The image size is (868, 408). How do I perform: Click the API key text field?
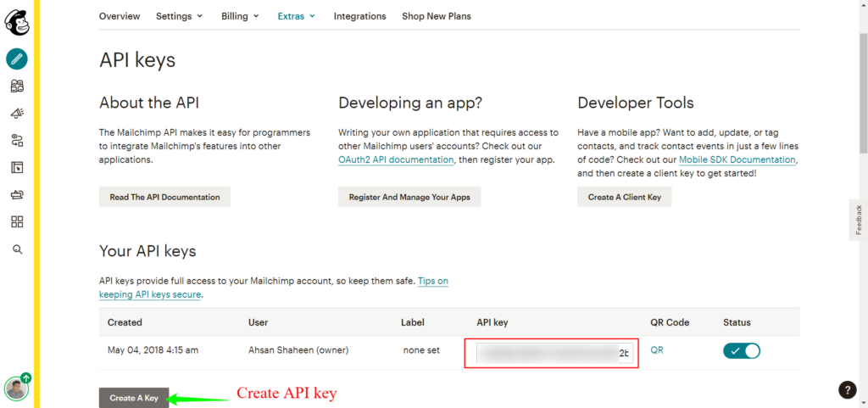(x=555, y=353)
